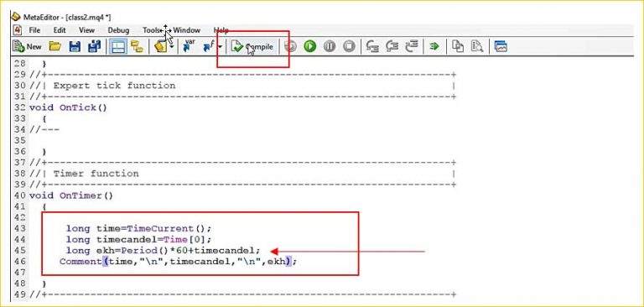Create a New file from toolbar
The image size is (644, 307).
click(27, 46)
